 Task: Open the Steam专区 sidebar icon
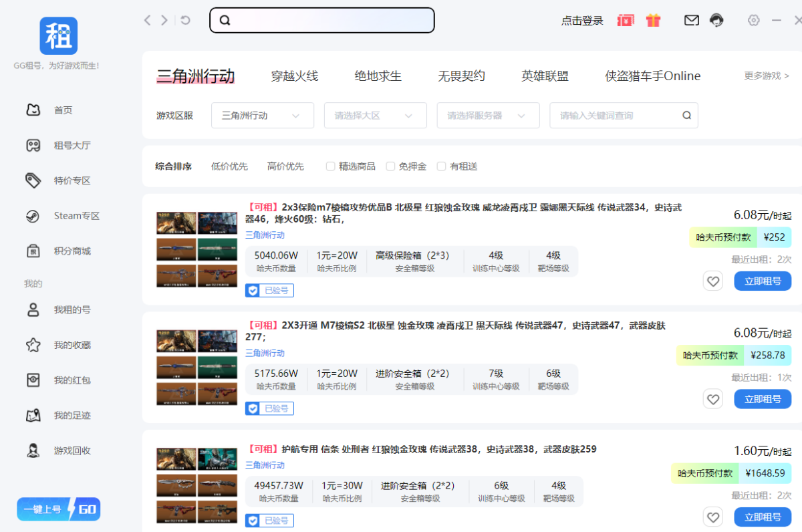tap(33, 216)
